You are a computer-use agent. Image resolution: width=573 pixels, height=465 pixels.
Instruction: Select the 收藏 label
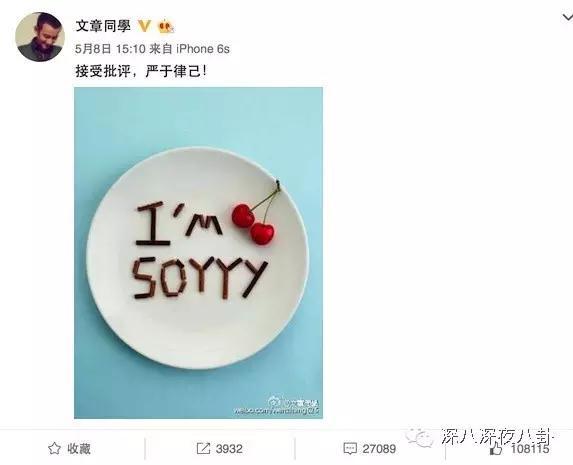(79, 449)
